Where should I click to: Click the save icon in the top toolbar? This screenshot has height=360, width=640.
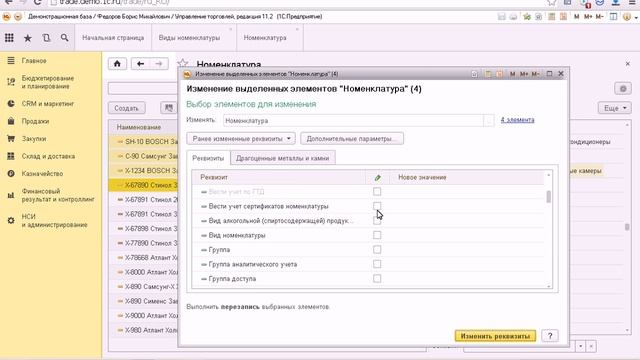coord(502,17)
